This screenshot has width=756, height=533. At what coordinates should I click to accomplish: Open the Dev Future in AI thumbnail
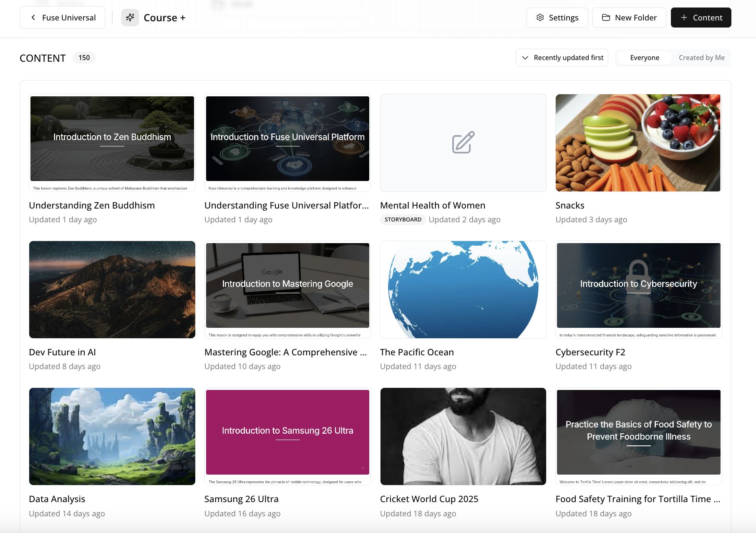[x=112, y=289]
